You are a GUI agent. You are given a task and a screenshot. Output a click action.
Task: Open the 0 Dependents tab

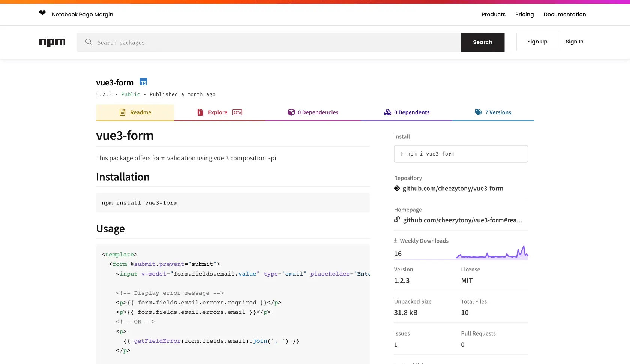(x=406, y=112)
